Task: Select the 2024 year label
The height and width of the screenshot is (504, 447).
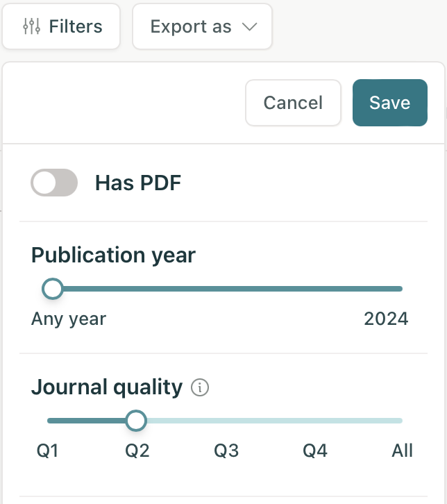Action: coord(386,319)
